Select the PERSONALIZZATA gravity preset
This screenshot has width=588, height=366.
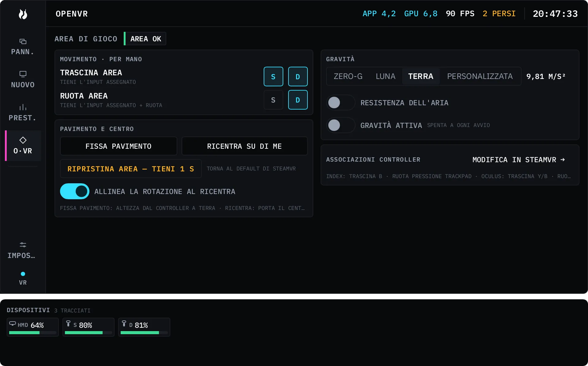click(x=480, y=76)
